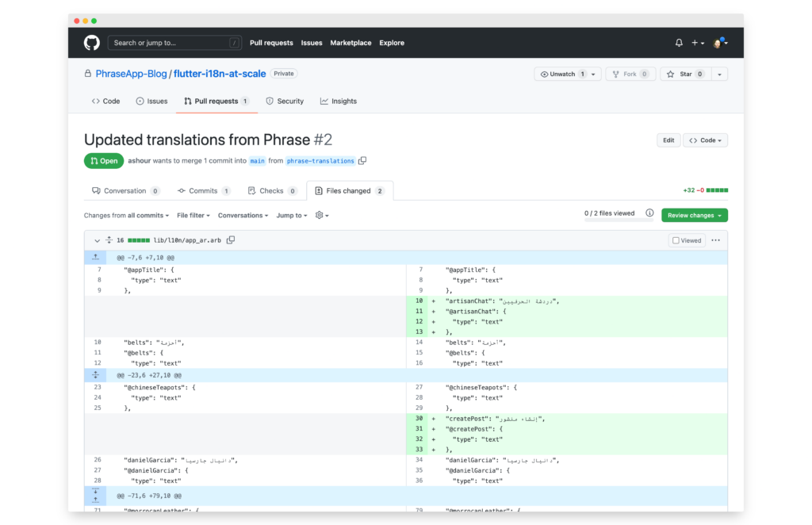The image size is (812, 525).
Task: Open the Review changes dropdown
Action: pyautogui.click(x=695, y=216)
